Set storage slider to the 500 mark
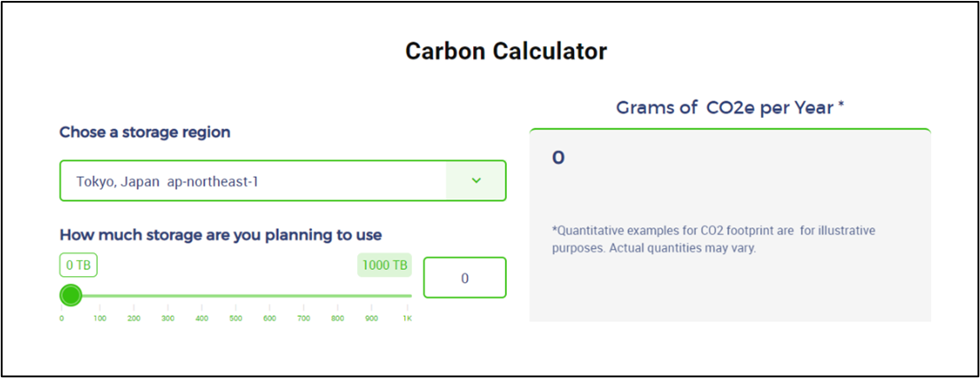 [237, 296]
